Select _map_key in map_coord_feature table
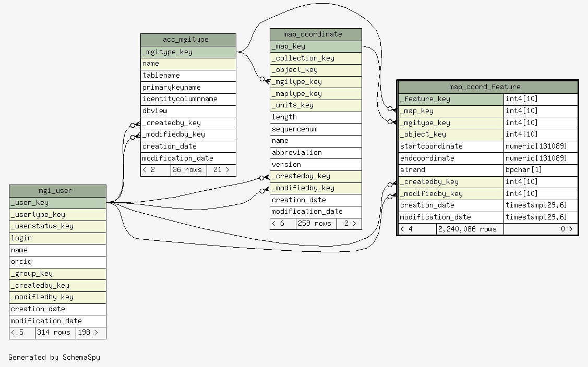 pyautogui.click(x=451, y=111)
